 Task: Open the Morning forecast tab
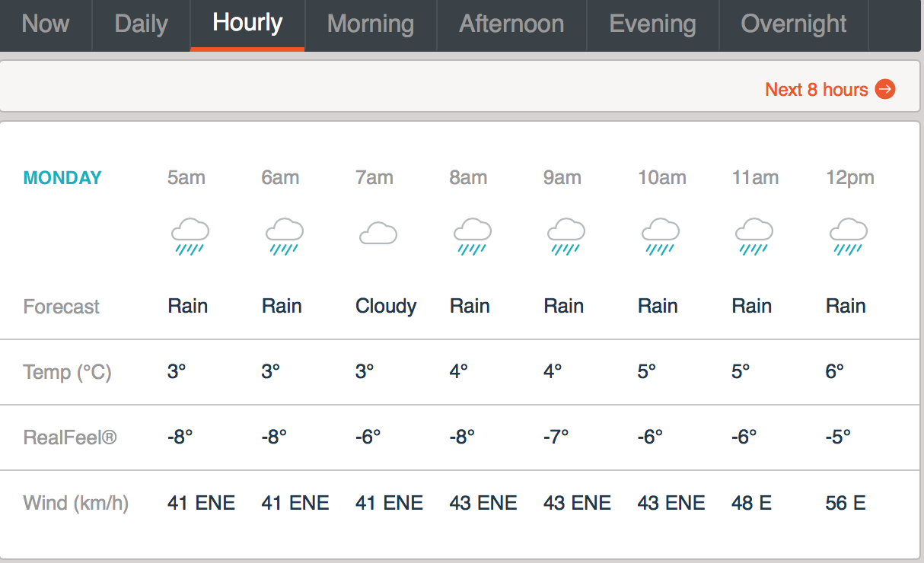(x=371, y=24)
